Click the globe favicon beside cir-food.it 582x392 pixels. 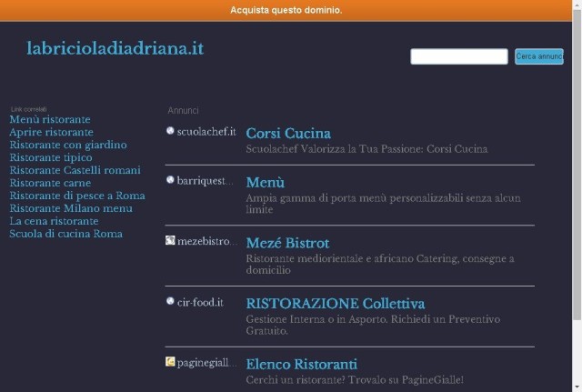point(170,301)
